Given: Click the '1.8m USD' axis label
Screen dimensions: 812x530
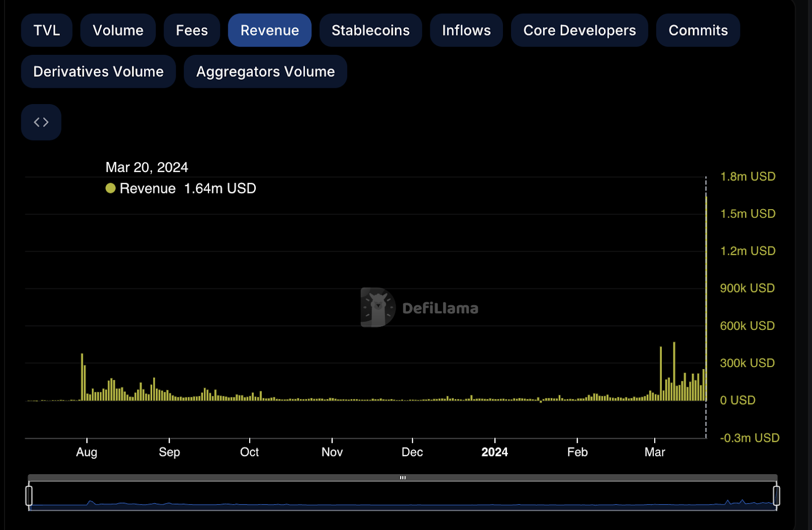Looking at the screenshot, I should point(748,177).
